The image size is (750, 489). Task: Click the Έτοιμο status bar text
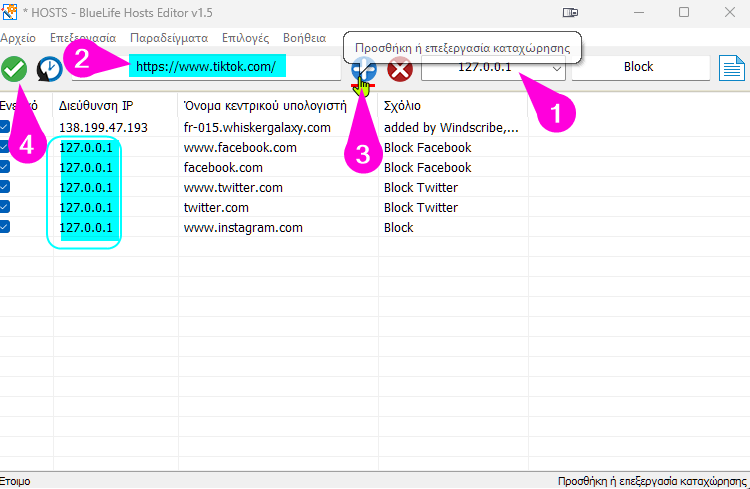pos(15,481)
